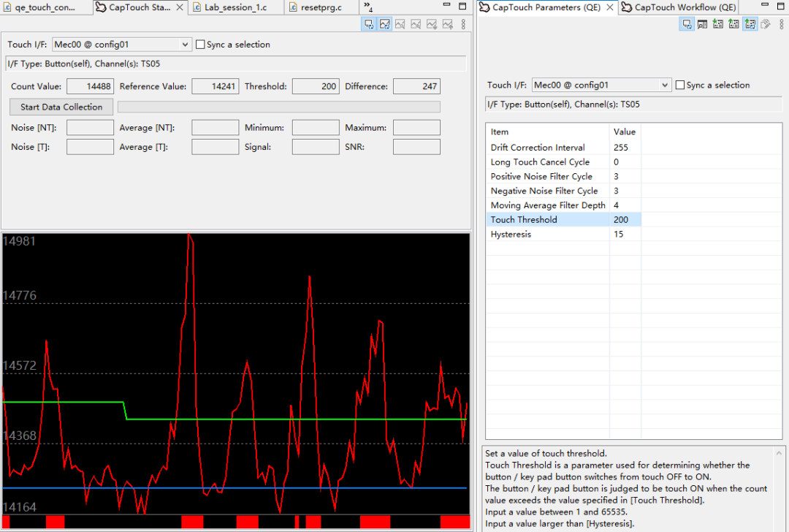The width and height of the screenshot is (789, 532).
Task: Click write-to-target icon with green up arrow
Action: (733, 24)
